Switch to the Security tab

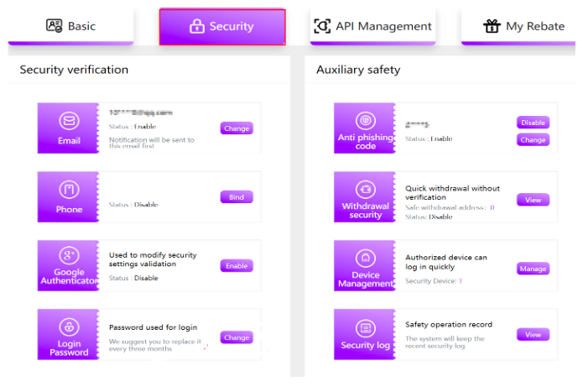pyautogui.click(x=222, y=27)
